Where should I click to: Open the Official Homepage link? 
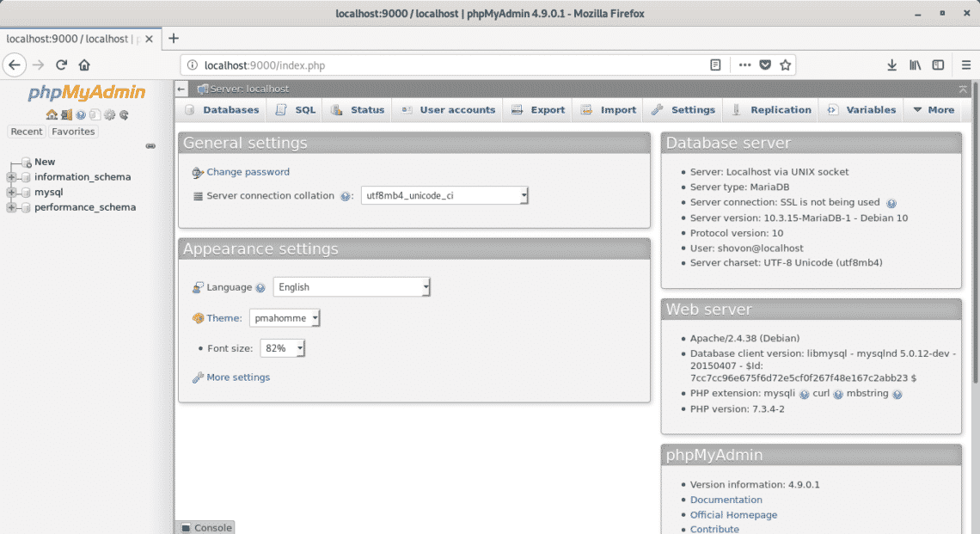pos(733,514)
